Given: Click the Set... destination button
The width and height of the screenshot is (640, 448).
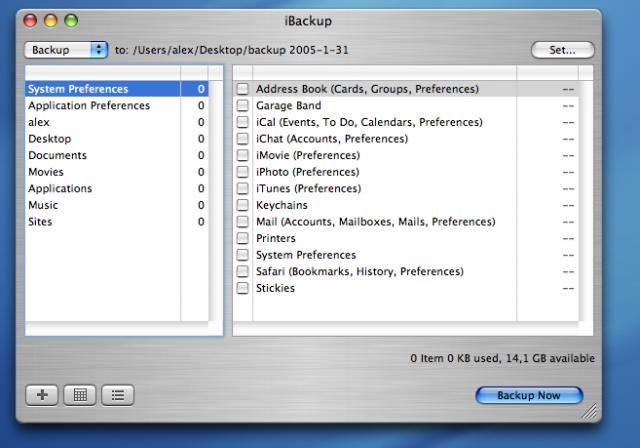Looking at the screenshot, I should pyautogui.click(x=562, y=50).
